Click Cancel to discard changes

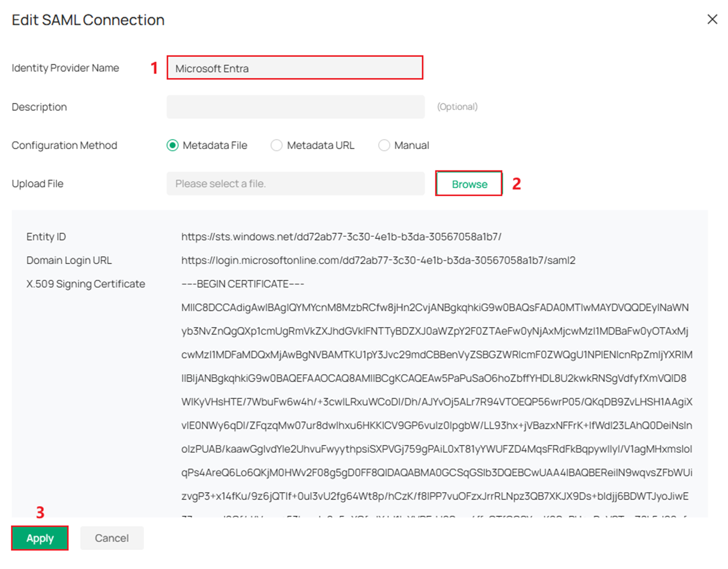[111, 538]
